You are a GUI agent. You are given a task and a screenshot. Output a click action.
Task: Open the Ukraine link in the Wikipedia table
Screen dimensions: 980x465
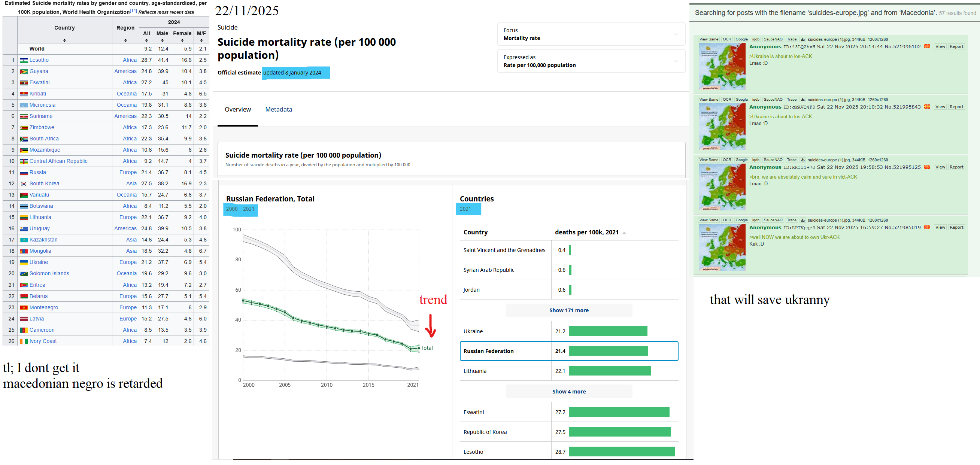click(39, 262)
